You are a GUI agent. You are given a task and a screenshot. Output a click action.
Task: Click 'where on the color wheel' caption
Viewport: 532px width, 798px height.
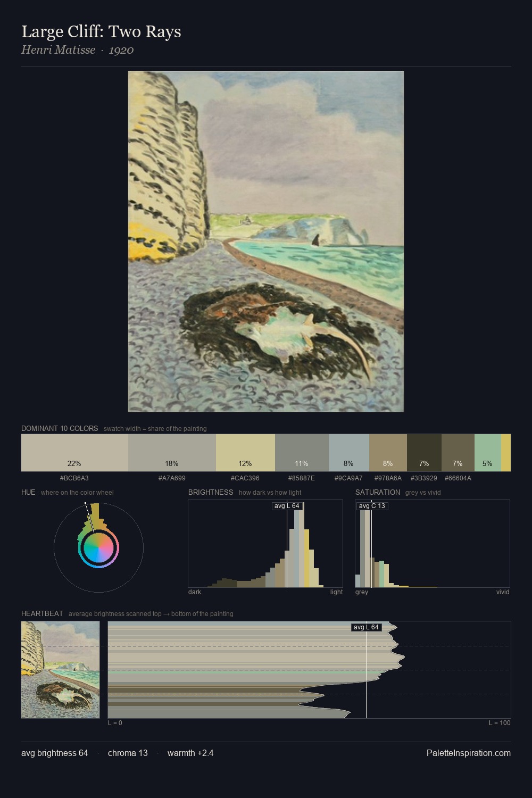pyautogui.click(x=77, y=493)
